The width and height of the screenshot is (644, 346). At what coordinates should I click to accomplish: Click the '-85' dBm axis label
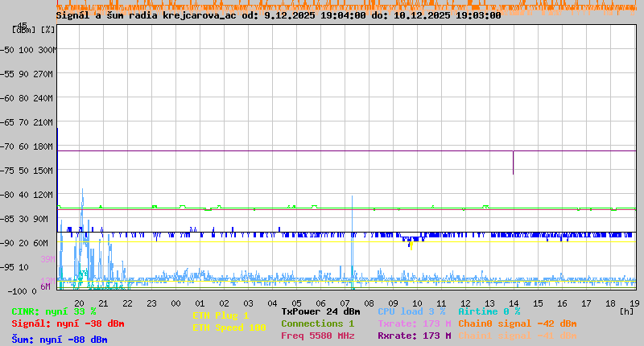click(x=7, y=219)
